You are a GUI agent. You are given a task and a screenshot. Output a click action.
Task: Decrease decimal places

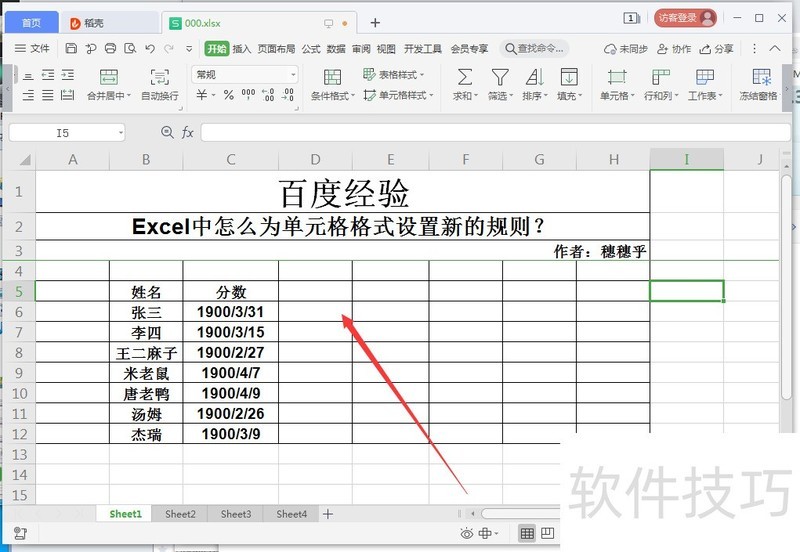288,94
